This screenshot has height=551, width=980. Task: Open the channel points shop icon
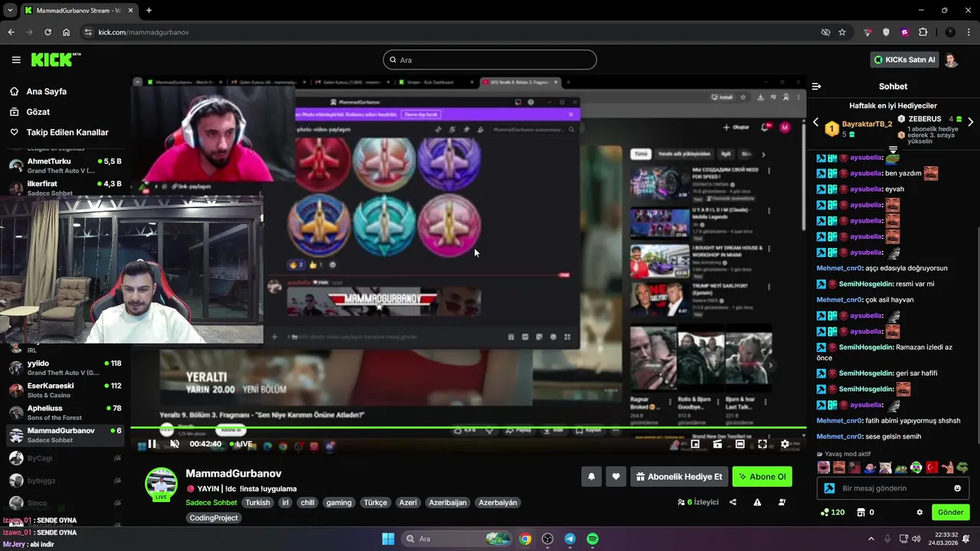click(861, 512)
